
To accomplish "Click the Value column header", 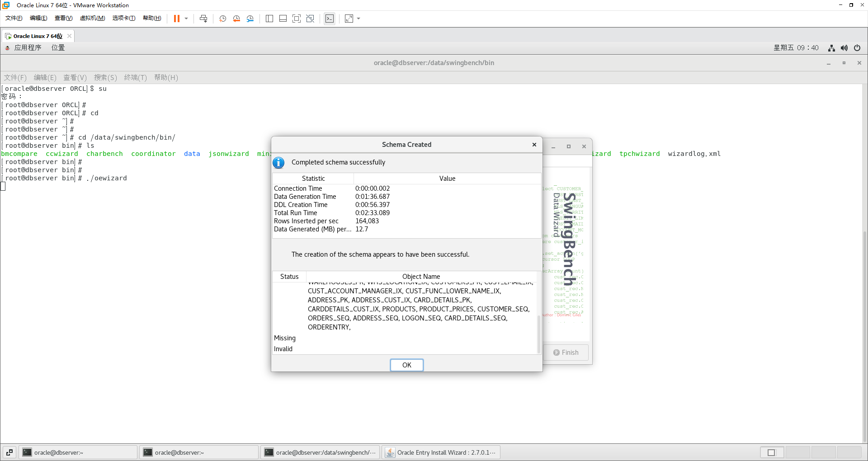I will click(447, 179).
